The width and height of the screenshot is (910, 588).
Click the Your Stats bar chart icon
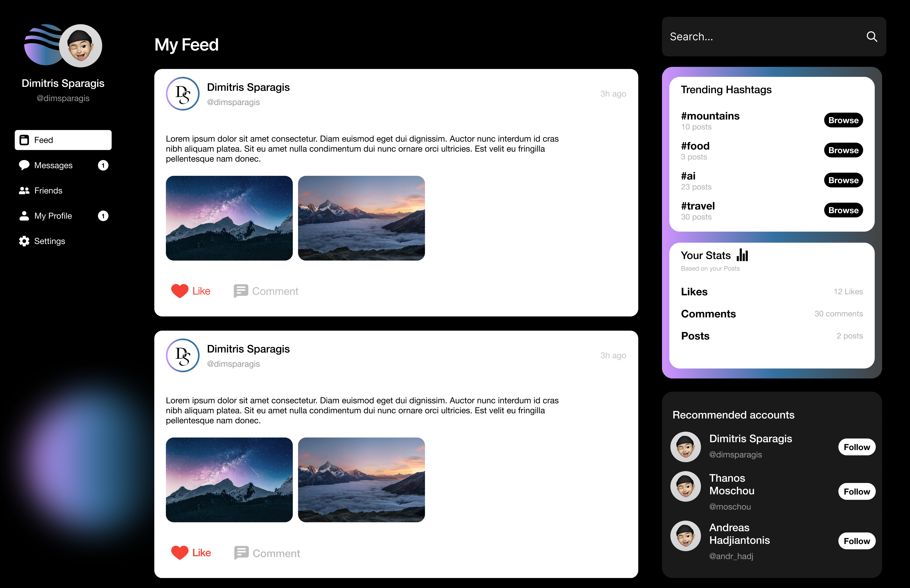pyautogui.click(x=742, y=255)
